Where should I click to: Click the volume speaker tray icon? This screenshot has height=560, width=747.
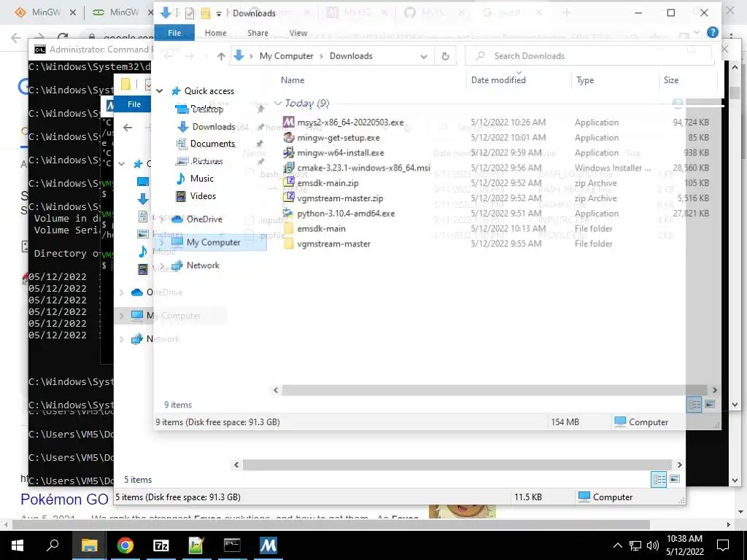[x=653, y=545]
